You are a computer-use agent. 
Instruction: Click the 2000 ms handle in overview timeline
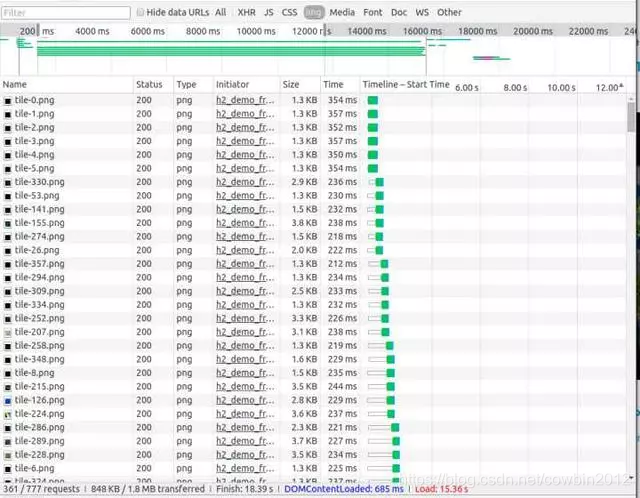tap(38, 30)
